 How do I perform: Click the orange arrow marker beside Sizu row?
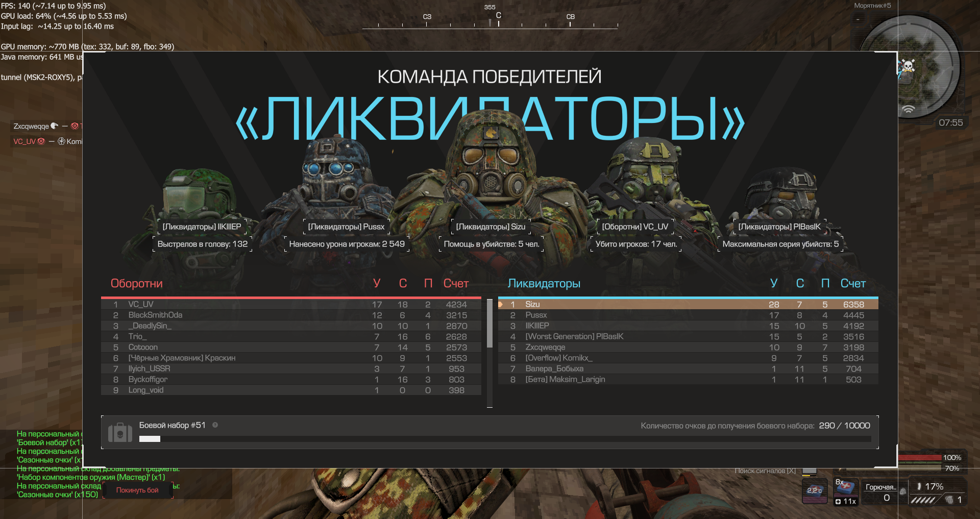[501, 304]
